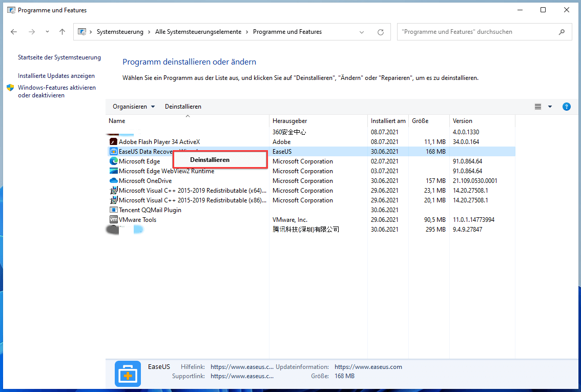This screenshot has height=392, width=581.
Task: Expand the chevron before Systemsteuerung breadcrumb
Action: (91, 32)
